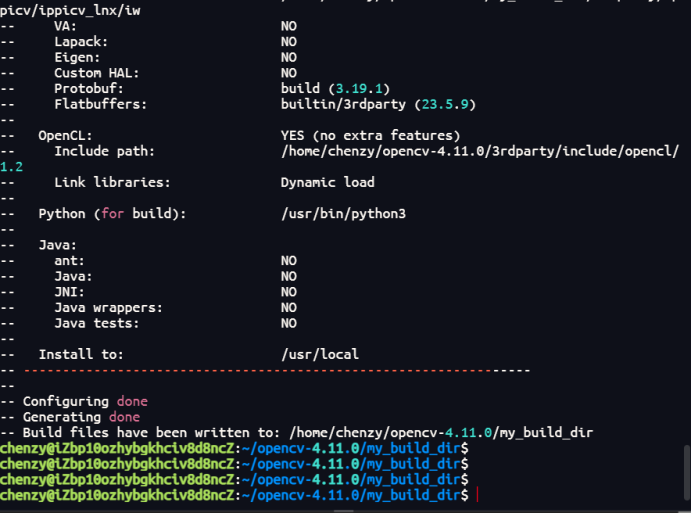This screenshot has height=513, width=692.
Task: Click the terminal vertical scrollbar thumb
Action: 687,471
